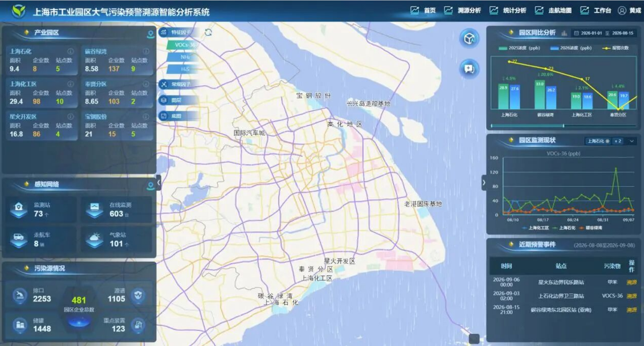Click the refresh icon beside 特征因子
Image resolution: width=644 pixels, height=346 pixels.
[208, 32]
